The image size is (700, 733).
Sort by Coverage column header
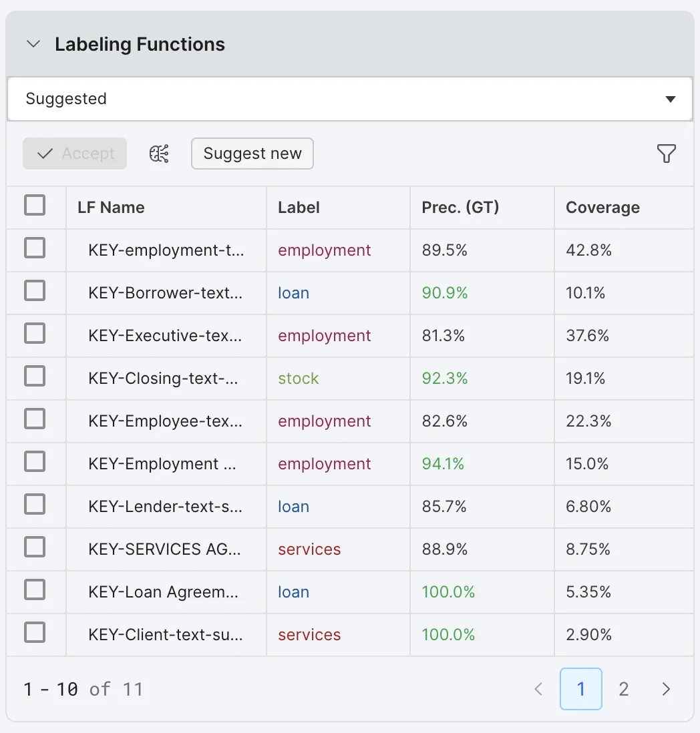(602, 208)
